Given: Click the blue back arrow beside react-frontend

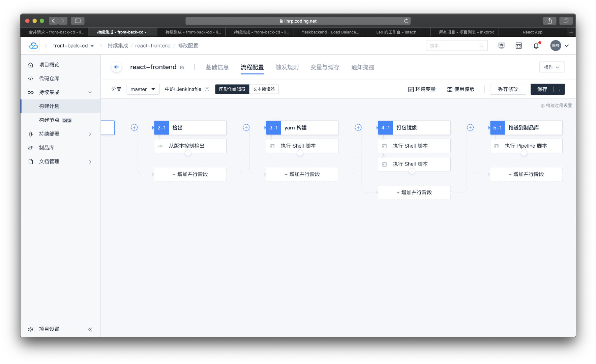Looking at the screenshot, I should (x=116, y=67).
